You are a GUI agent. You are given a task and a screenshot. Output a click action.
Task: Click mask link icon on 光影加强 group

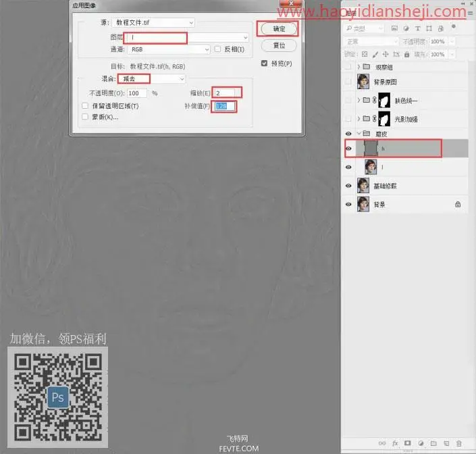(375, 118)
